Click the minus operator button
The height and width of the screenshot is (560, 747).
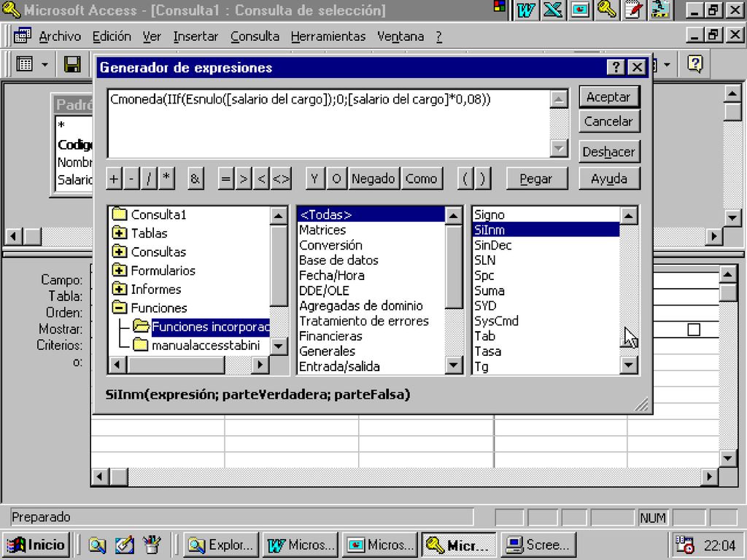tap(131, 179)
